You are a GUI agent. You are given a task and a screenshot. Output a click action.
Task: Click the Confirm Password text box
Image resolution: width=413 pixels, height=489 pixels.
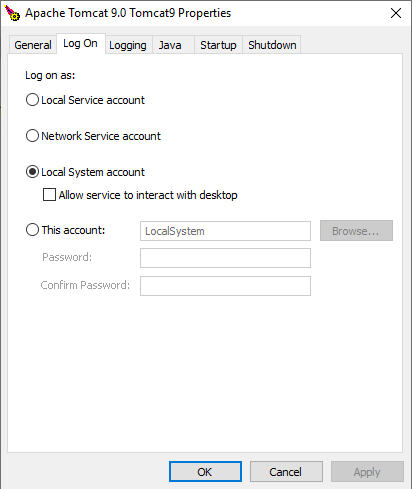pos(225,286)
